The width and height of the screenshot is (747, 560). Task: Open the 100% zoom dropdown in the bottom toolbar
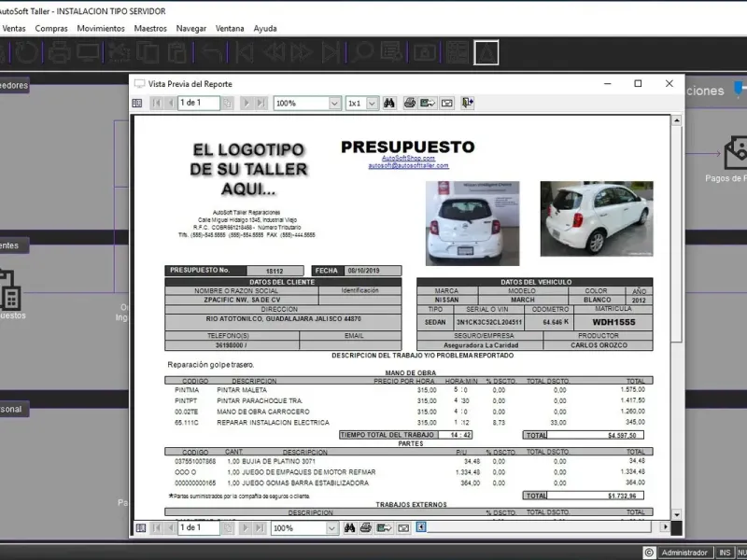(x=331, y=528)
